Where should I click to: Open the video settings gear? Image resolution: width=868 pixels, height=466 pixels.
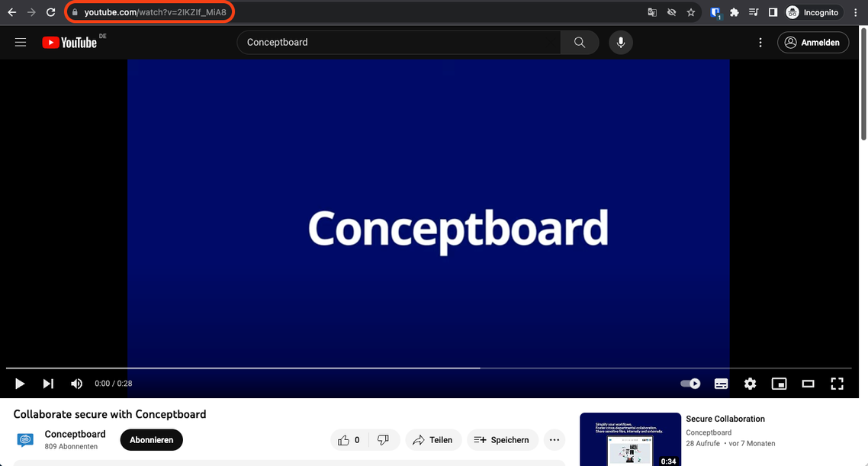point(750,384)
